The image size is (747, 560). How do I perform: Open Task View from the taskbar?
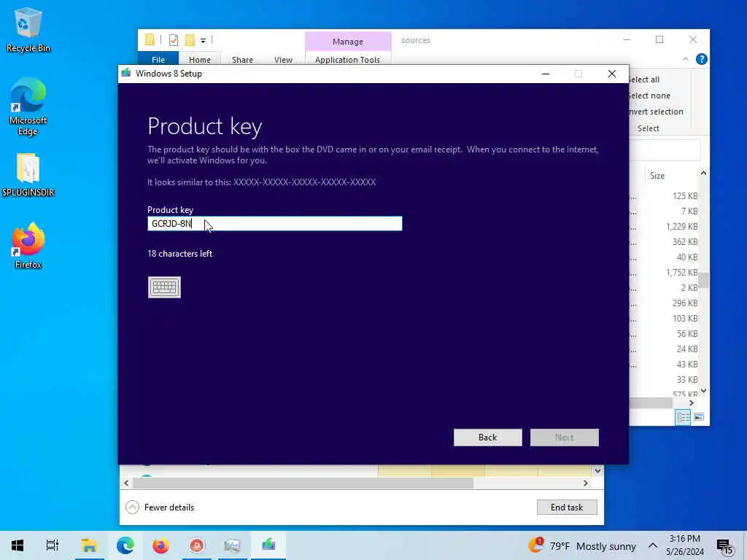click(x=53, y=545)
